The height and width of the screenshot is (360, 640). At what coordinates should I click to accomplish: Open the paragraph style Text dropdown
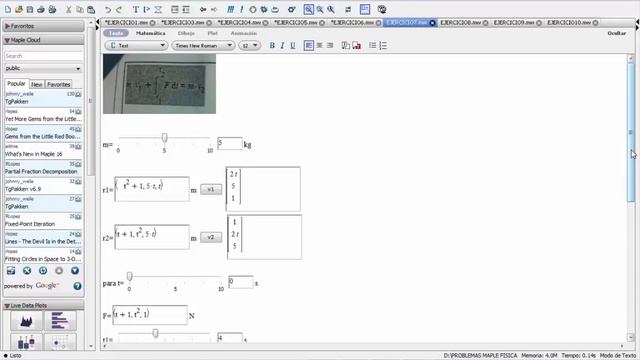(136, 46)
